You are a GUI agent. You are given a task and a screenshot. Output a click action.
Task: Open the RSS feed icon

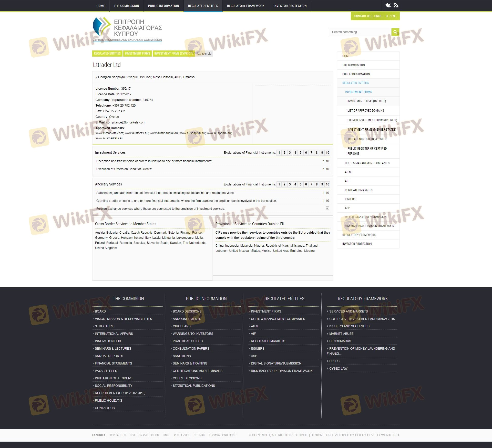click(x=396, y=5)
